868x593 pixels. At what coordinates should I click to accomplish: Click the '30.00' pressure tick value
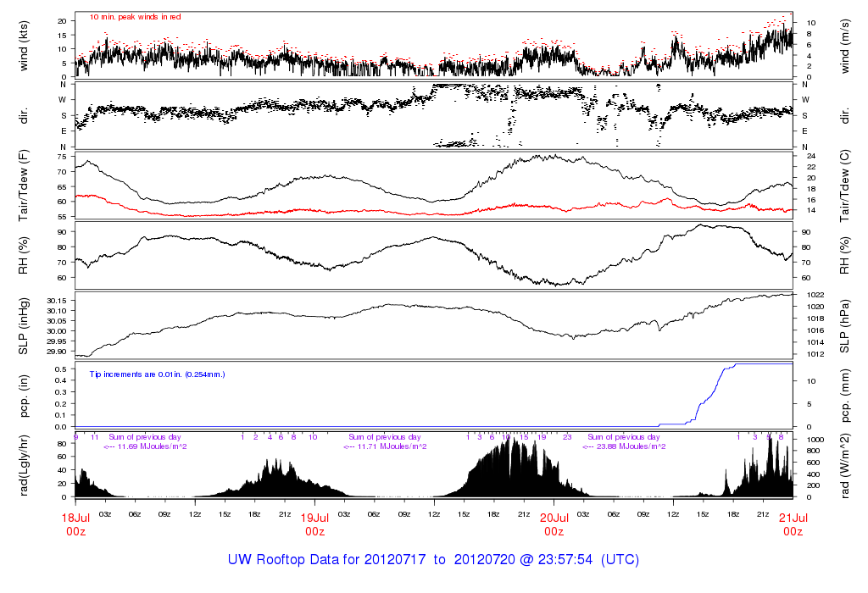[x=57, y=331]
